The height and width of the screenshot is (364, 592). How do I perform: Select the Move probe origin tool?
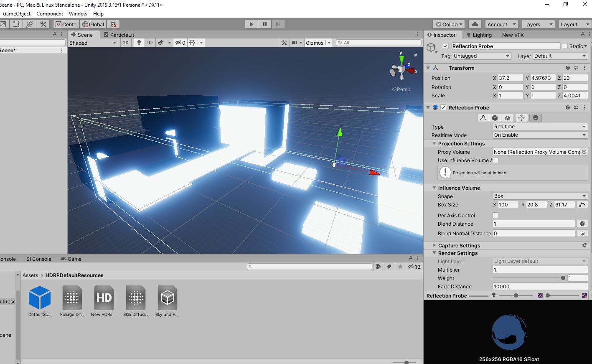521,118
